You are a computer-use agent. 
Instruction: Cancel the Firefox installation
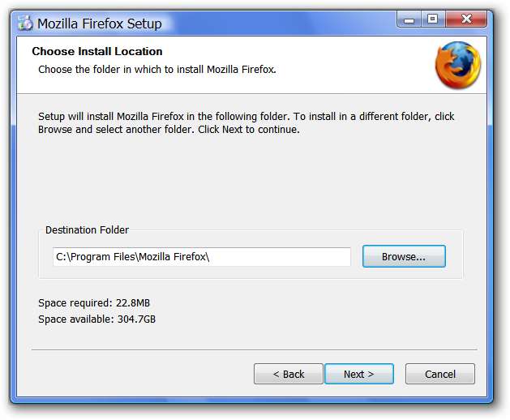coord(439,374)
